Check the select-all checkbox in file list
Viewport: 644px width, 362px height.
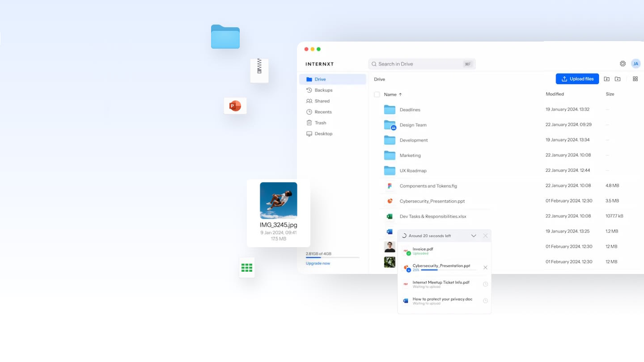click(x=377, y=94)
